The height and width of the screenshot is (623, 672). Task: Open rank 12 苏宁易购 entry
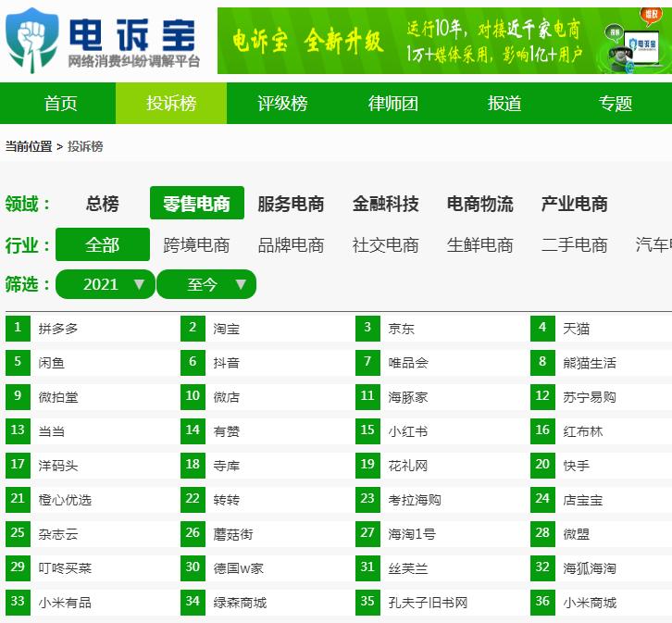click(x=590, y=398)
